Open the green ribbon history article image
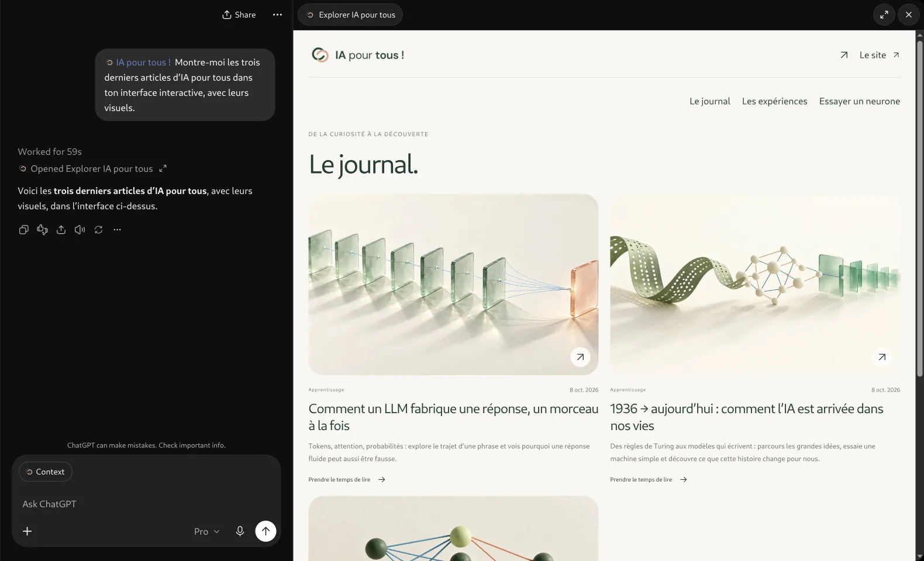The height and width of the screenshot is (561, 924). [755, 285]
